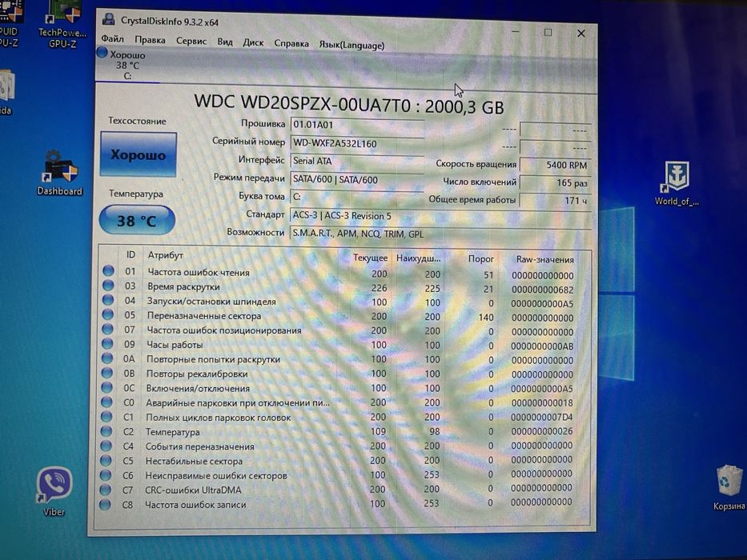
Task: Click the Стандарт field ACS-3 | ACS-3 Revision 5
Action: (440, 216)
